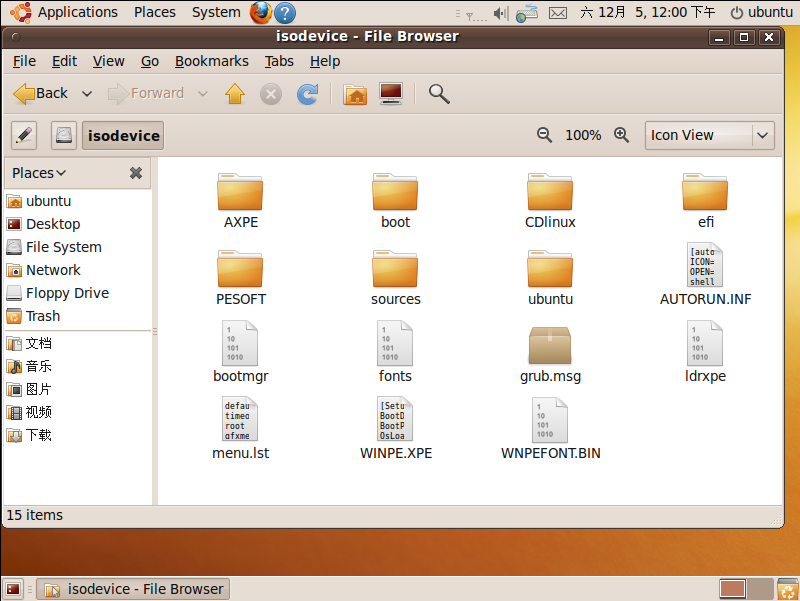
Task: Select the ubuntu folder in file pane
Action: click(x=550, y=278)
